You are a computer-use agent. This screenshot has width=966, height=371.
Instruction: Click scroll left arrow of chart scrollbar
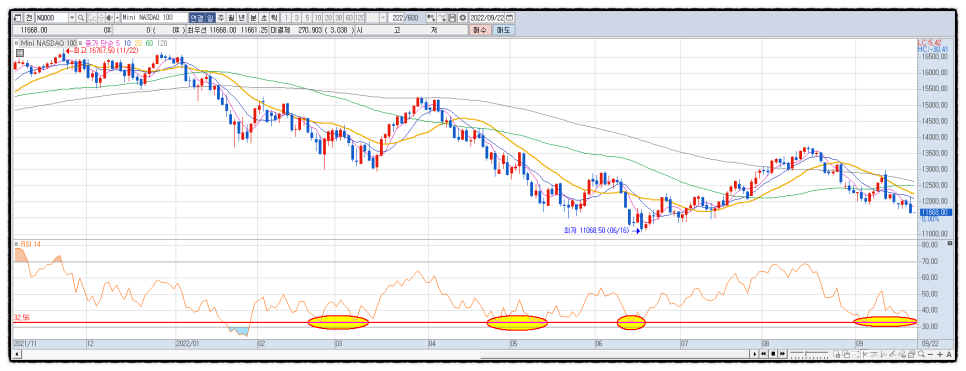coord(17,354)
